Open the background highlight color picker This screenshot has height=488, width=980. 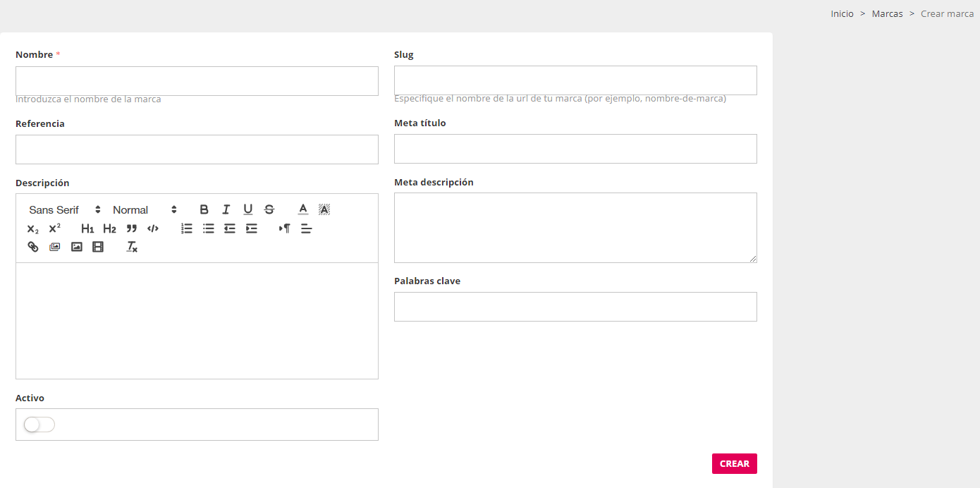click(324, 209)
